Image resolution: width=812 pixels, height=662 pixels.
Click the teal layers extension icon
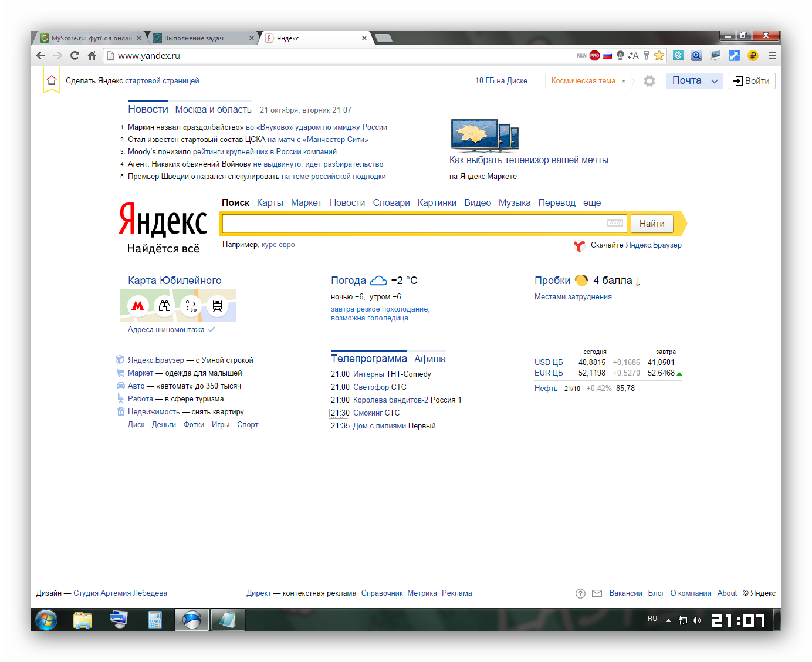pyautogui.click(x=678, y=55)
